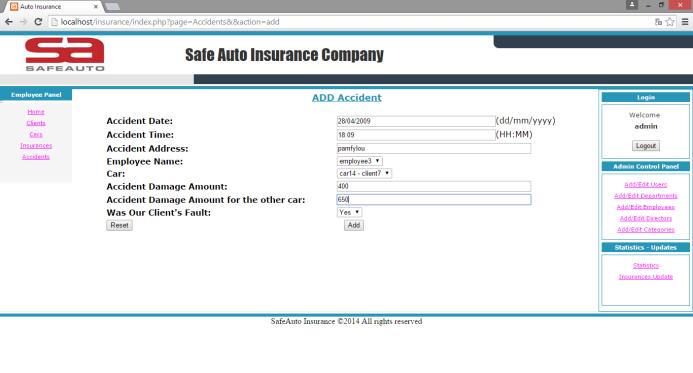Edit damage amount for other car field
The width and height of the screenshot is (693, 373).
[x=434, y=200]
